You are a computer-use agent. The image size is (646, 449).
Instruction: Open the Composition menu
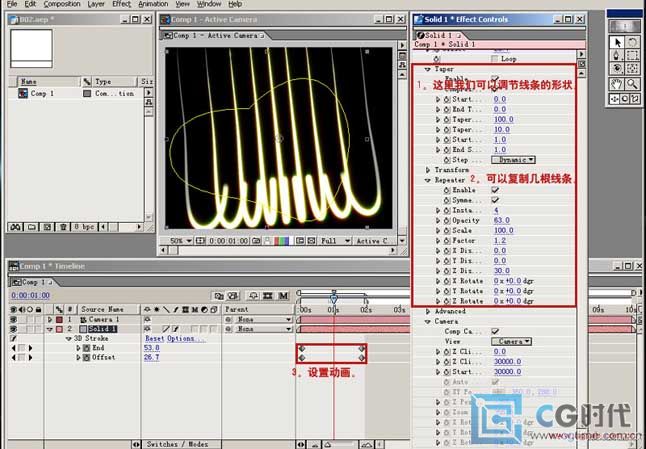62,4
